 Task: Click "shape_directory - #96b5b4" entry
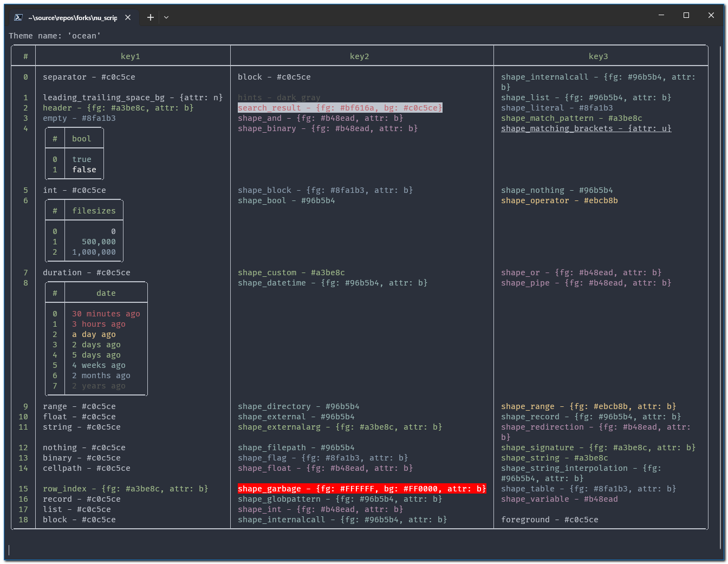(x=299, y=406)
